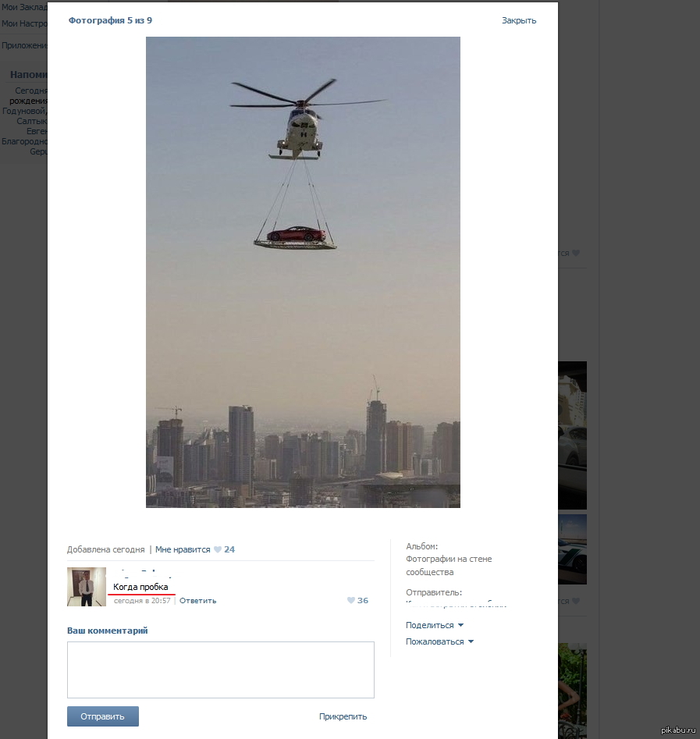Open Мои Настройки in left sidebar
Screen dimensions: 700x739
click(x=24, y=23)
